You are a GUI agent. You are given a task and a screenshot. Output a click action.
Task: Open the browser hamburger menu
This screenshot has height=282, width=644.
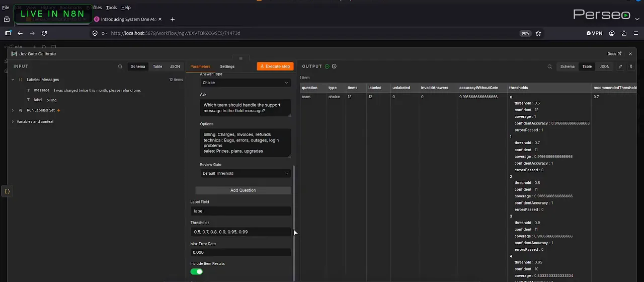(x=636, y=33)
